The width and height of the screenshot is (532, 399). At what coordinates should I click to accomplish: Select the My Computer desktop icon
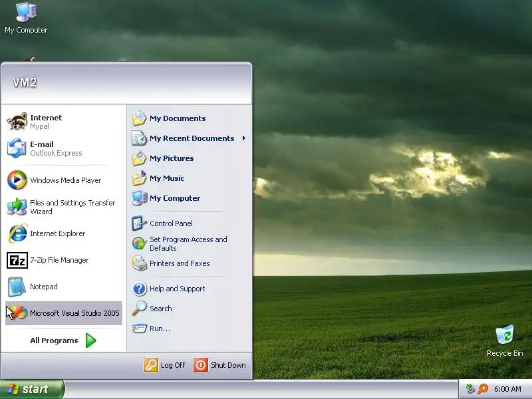coord(26,12)
